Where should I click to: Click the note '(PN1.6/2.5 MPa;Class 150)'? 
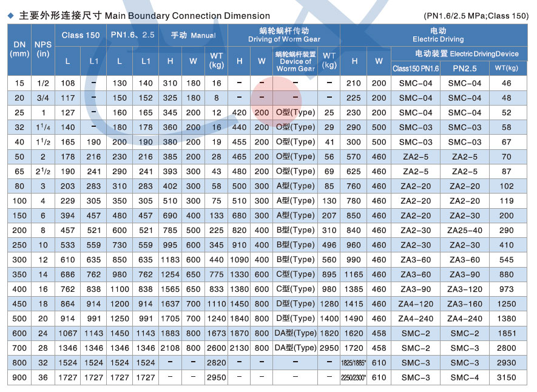coord(476,16)
